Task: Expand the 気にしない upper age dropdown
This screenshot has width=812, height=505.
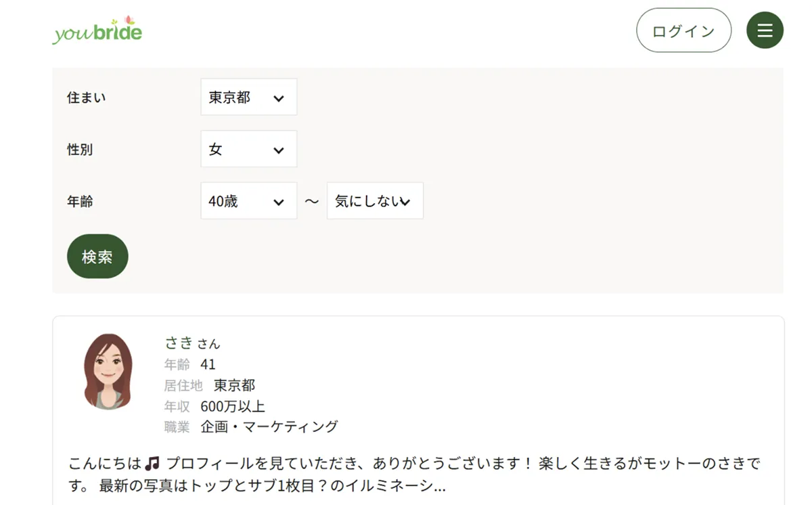Action: (375, 200)
